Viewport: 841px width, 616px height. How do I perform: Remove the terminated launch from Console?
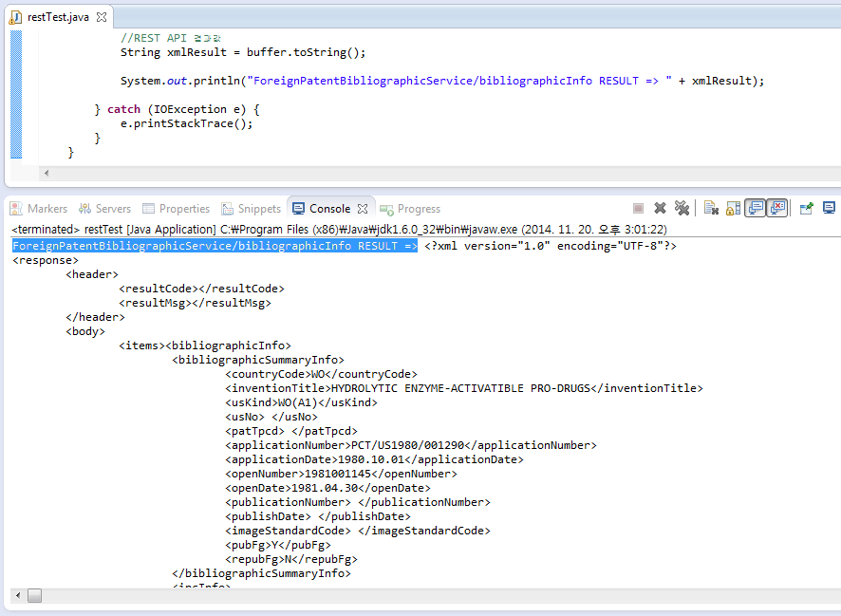pos(660,208)
